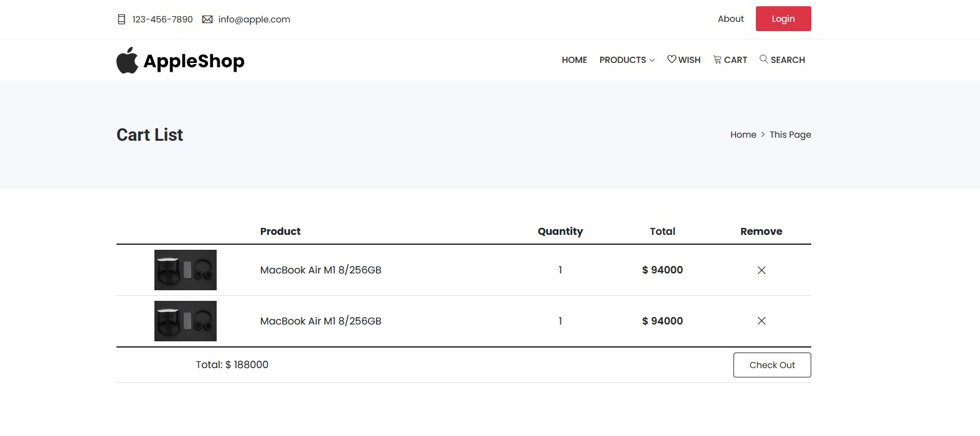Screen dimensions: 980x436
Task: Open the second row product thumbnail
Action: coord(186,321)
